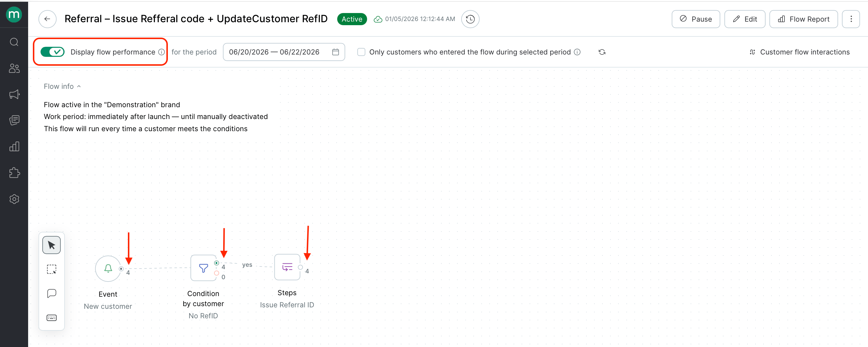Click the green logo in the sidebar

pos(14,15)
